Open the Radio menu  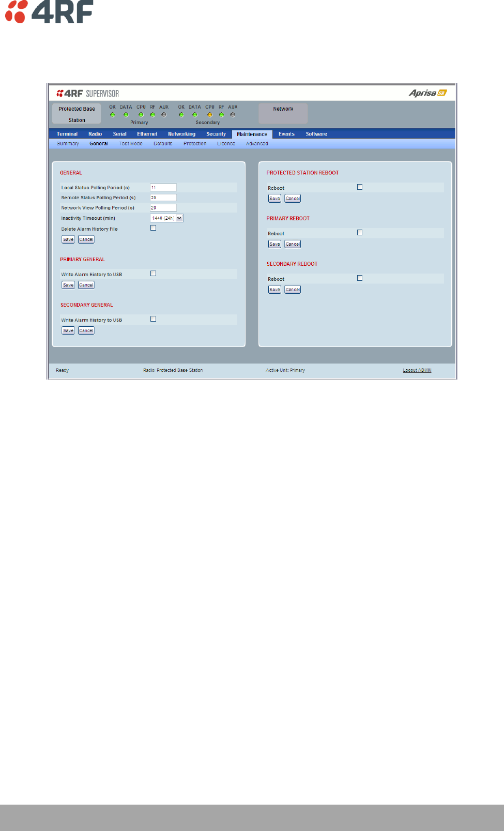click(x=95, y=134)
